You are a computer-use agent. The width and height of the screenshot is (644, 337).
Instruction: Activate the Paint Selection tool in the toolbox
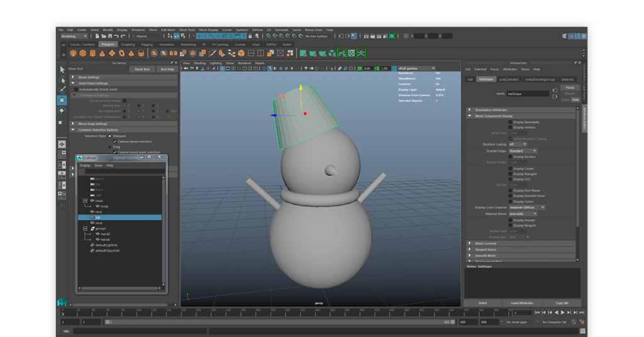62,90
